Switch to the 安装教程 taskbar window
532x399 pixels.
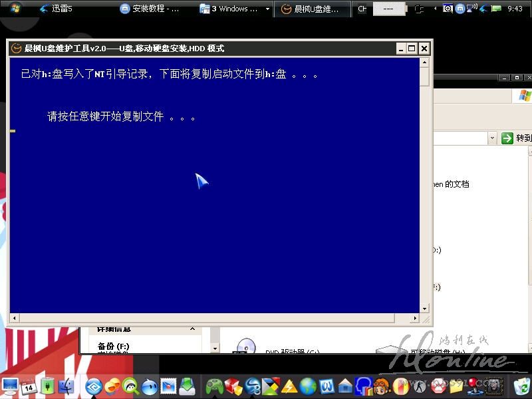point(150,9)
